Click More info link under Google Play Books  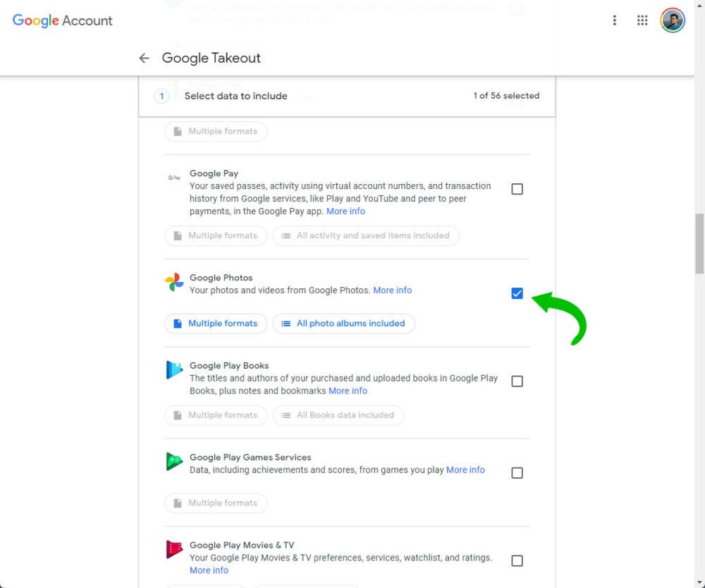348,391
